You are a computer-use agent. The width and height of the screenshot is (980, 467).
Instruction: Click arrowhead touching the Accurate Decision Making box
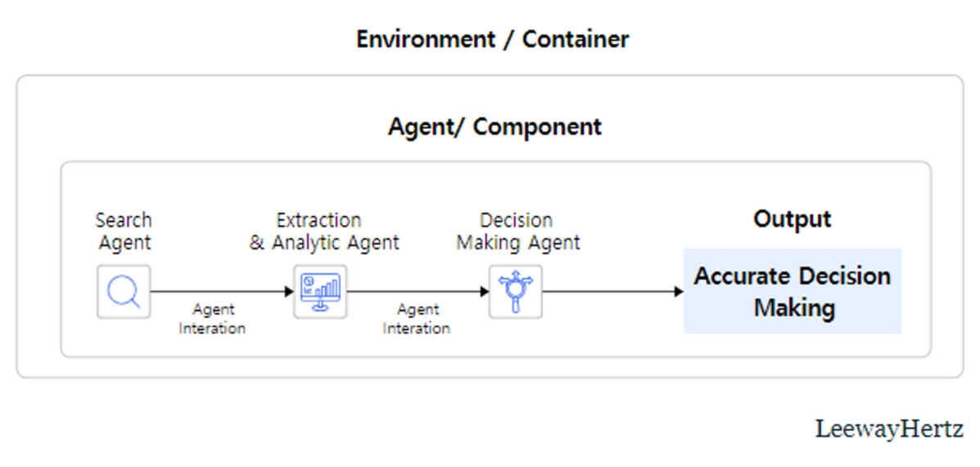[678, 291]
